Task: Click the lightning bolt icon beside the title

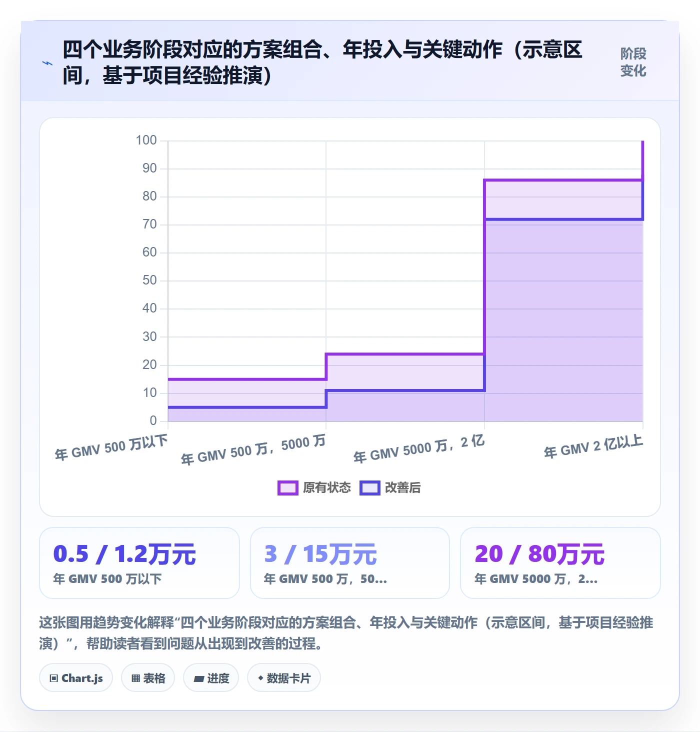Action: click(47, 63)
